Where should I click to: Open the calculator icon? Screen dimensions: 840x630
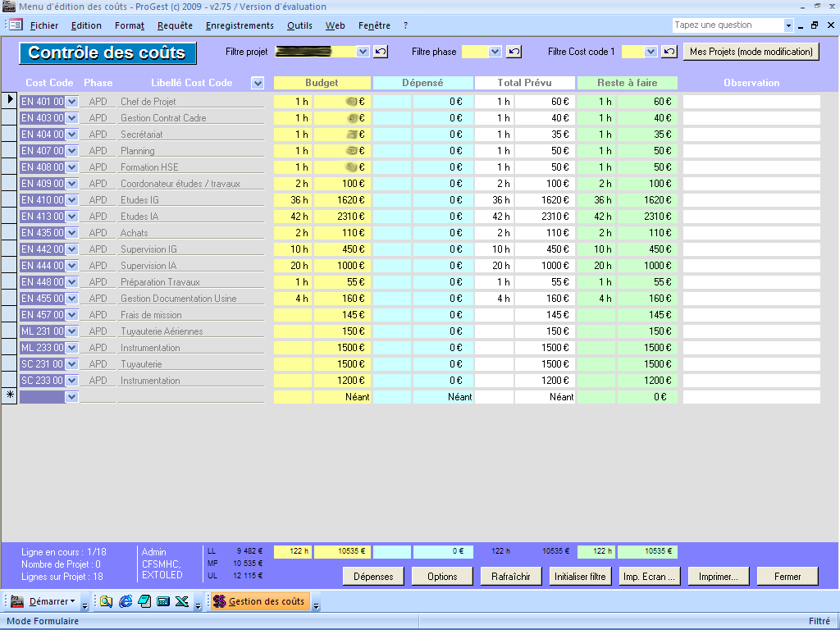click(163, 601)
